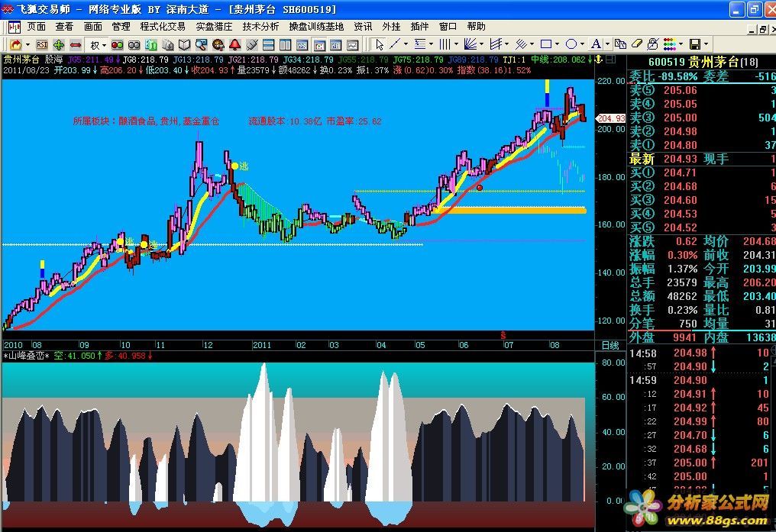Click the green numbered blocks icon
This screenshot has width=776, height=532.
tap(151, 44)
